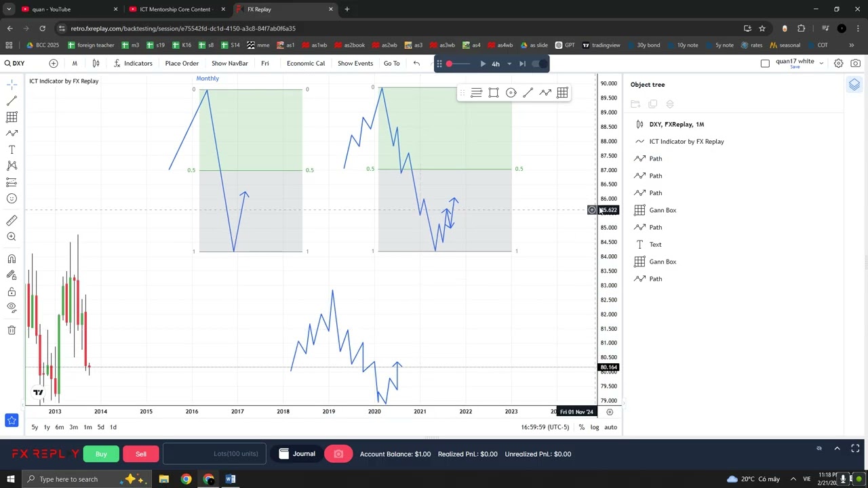Toggle the Object tree layers panel
Screen dimensions: 868x488
click(x=854, y=85)
